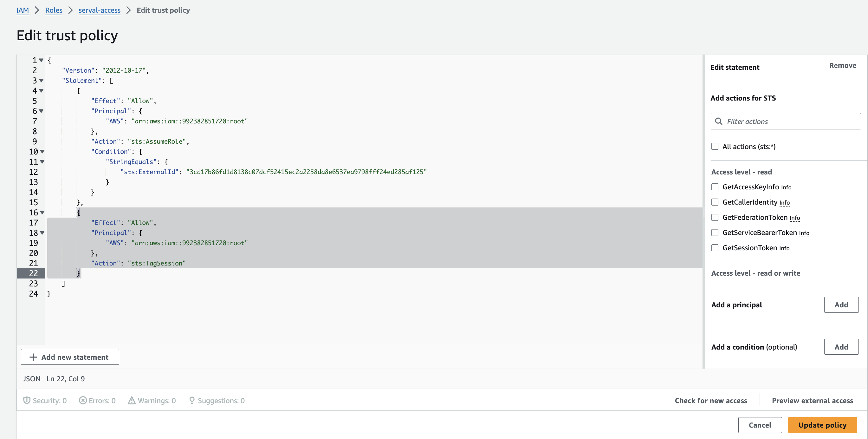Viewport: 868px width, 439px height.
Task: Check the GetSessionToken action
Action: pos(715,247)
